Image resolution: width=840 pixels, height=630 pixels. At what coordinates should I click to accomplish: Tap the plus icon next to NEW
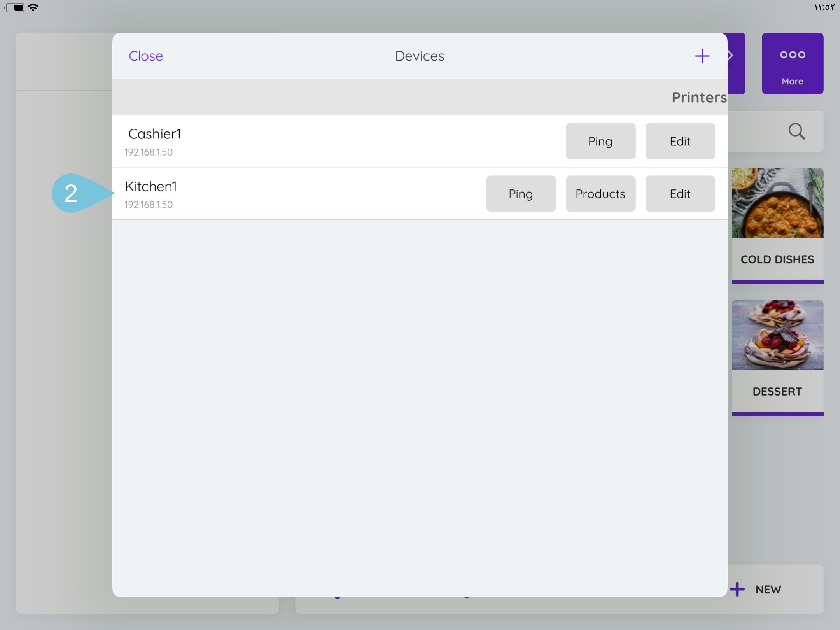click(x=737, y=589)
